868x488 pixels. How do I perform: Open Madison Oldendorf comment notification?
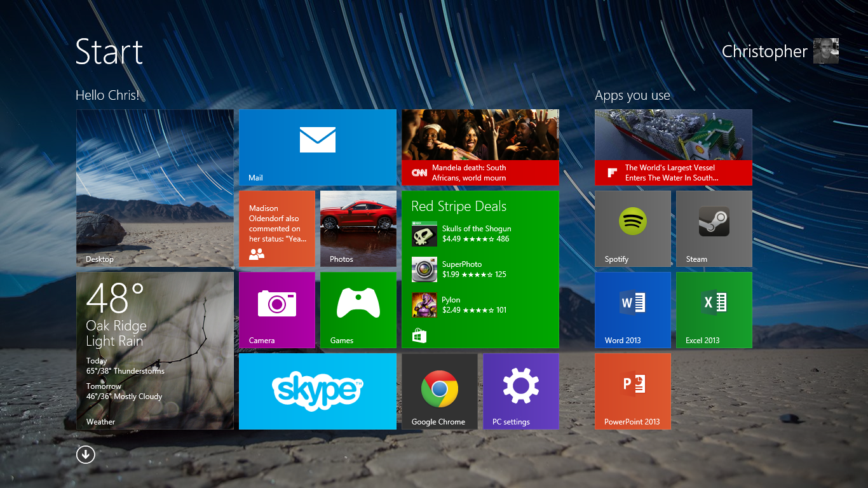tap(278, 224)
